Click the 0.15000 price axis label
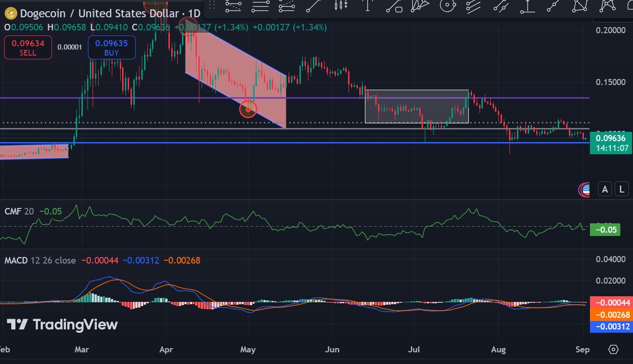The image size is (633, 364). [x=611, y=82]
